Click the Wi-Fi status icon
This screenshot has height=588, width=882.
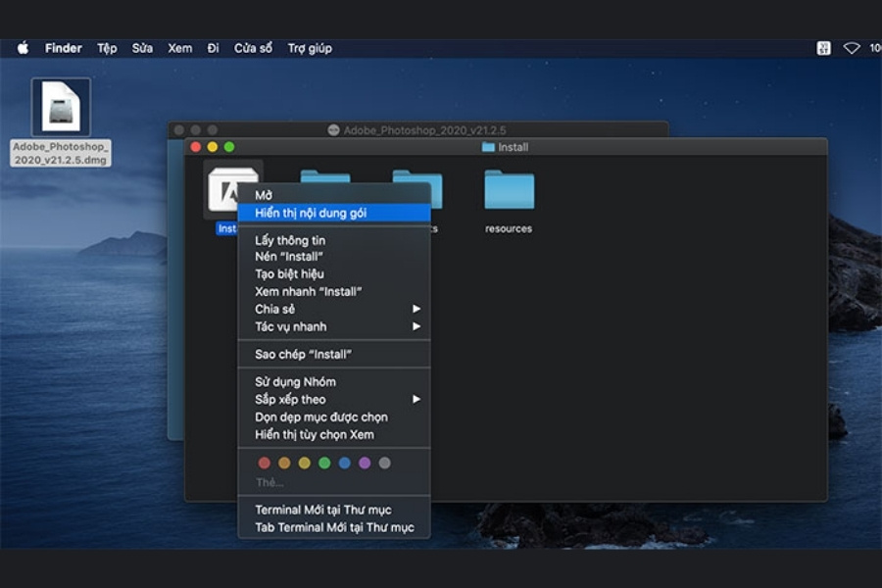point(852,48)
